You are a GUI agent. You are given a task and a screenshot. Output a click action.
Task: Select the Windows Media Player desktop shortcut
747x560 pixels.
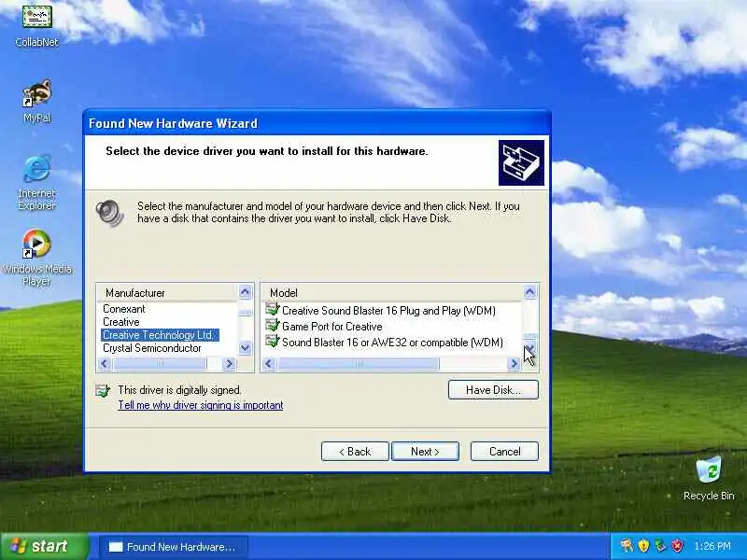click(x=36, y=258)
